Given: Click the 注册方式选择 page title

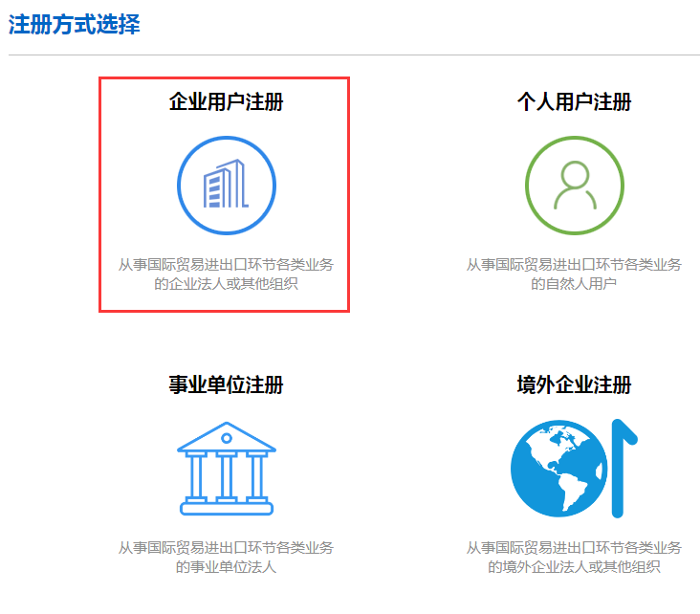Looking at the screenshot, I should click(x=74, y=24).
